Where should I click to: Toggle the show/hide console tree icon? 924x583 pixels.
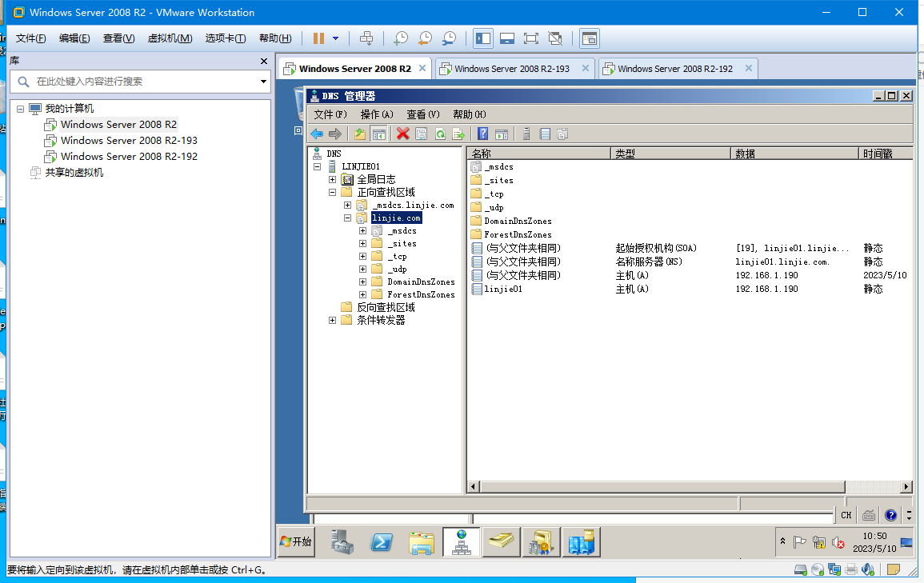379,134
